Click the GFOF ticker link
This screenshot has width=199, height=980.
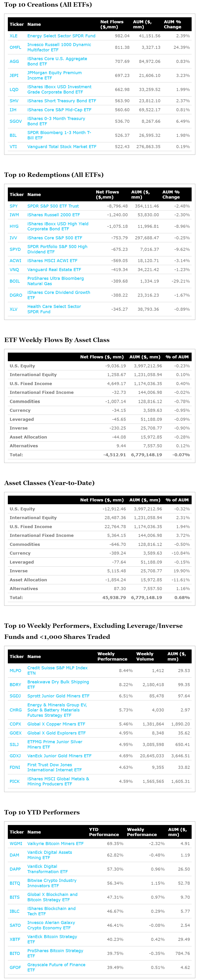(15, 967)
